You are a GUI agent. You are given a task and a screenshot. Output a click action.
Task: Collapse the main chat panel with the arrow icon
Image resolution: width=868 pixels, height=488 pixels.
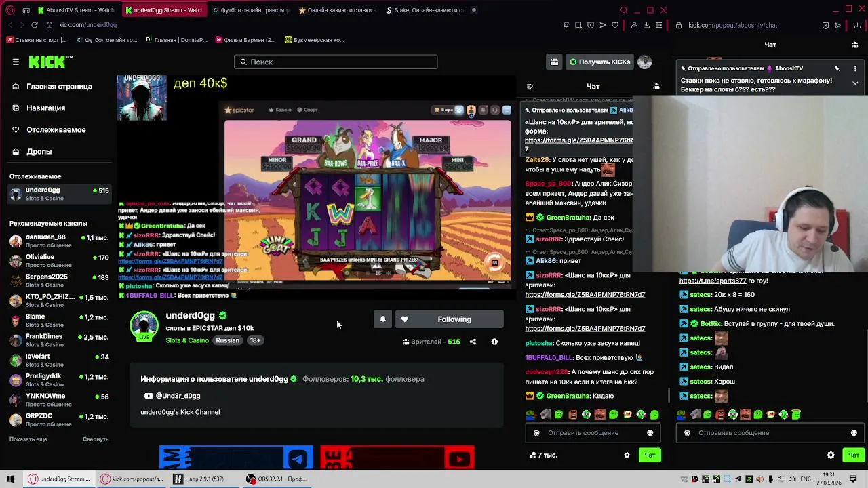(530, 87)
